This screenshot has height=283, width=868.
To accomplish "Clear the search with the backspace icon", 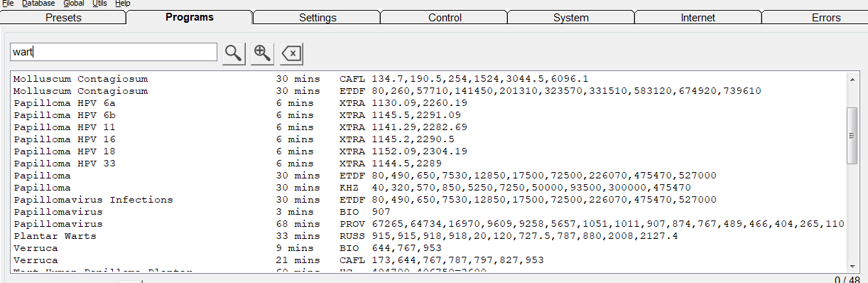I will [291, 53].
